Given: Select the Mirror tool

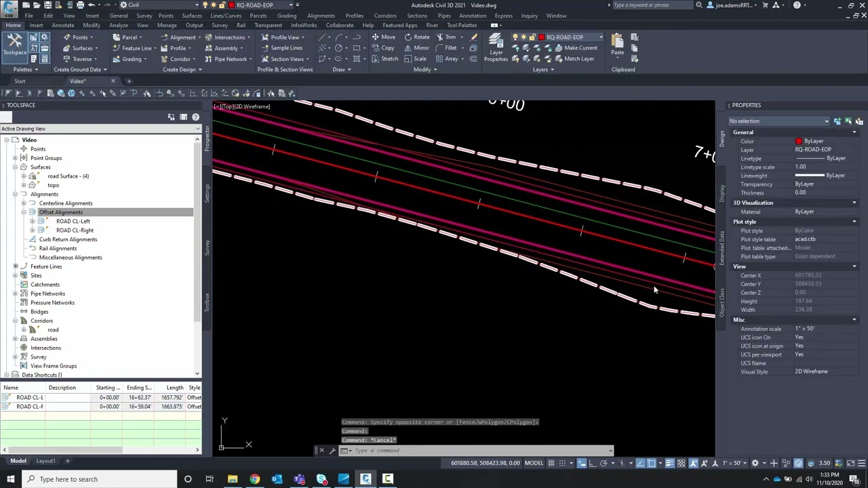Looking at the screenshot, I should (x=416, y=48).
